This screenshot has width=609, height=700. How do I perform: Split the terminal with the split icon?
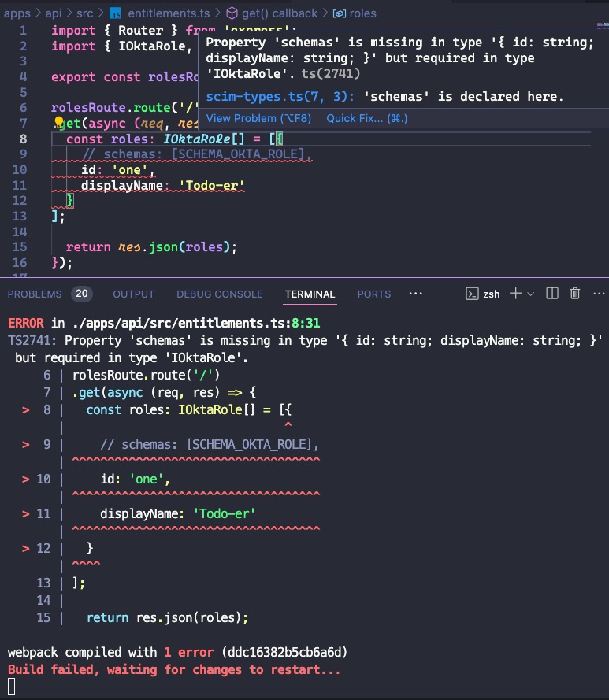[551, 293]
